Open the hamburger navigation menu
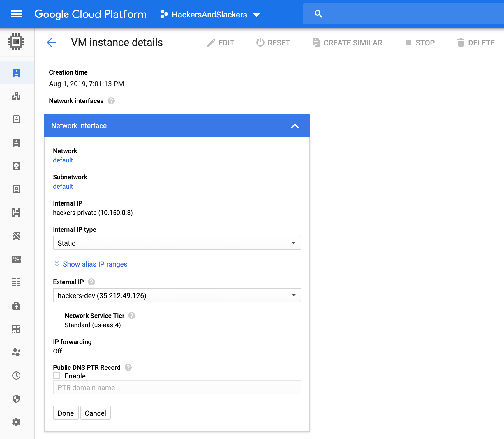504x439 pixels. pyautogui.click(x=16, y=14)
